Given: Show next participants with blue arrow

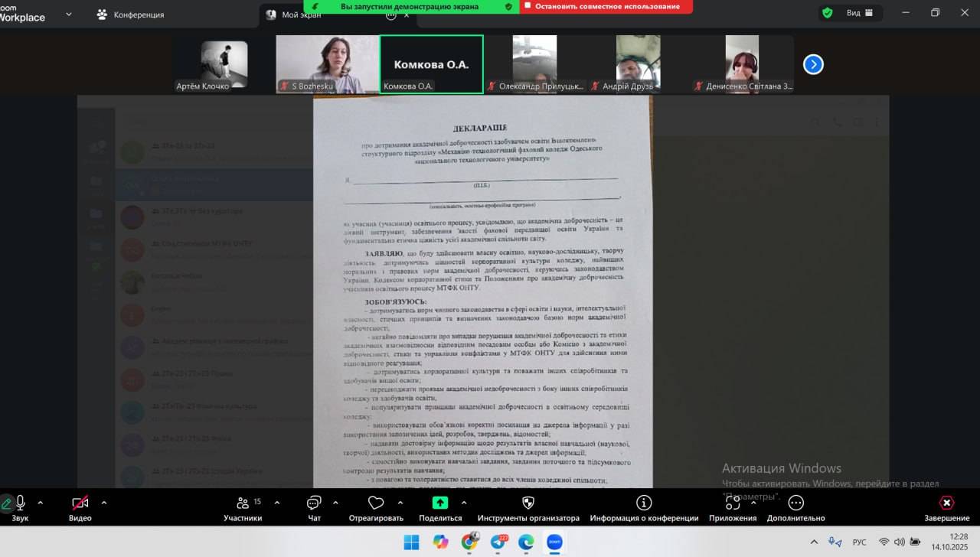Looking at the screenshot, I should click(x=813, y=64).
